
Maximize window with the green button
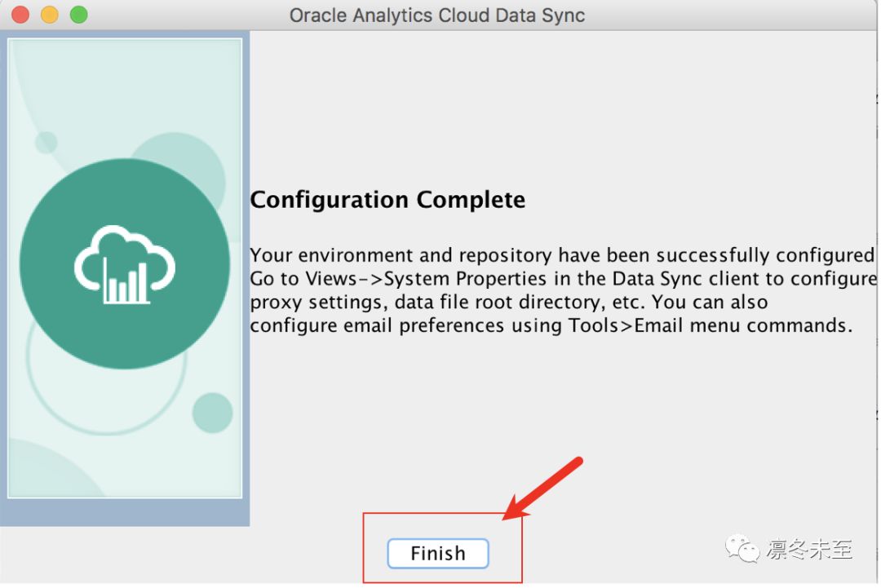point(78,15)
